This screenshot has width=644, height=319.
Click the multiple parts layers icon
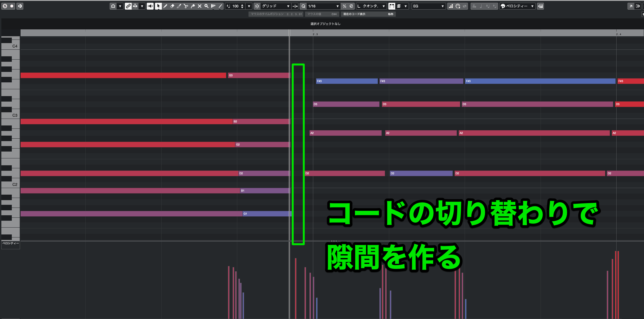(x=399, y=6)
